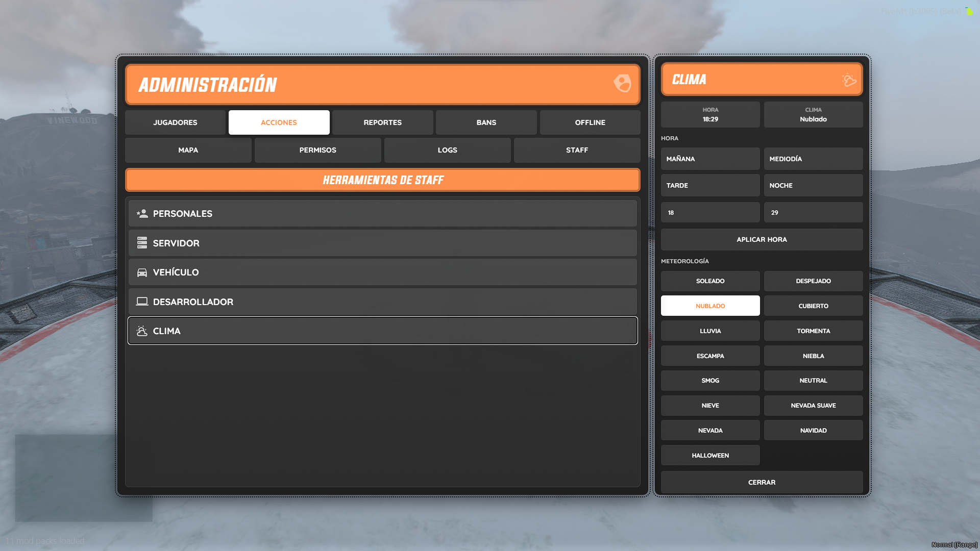980x551 pixels.
Task: Click the Herramientas de Staff banner
Action: [x=382, y=180]
